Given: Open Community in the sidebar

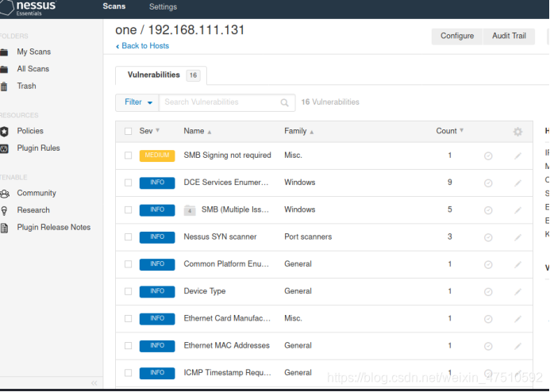Looking at the screenshot, I should click(37, 193).
